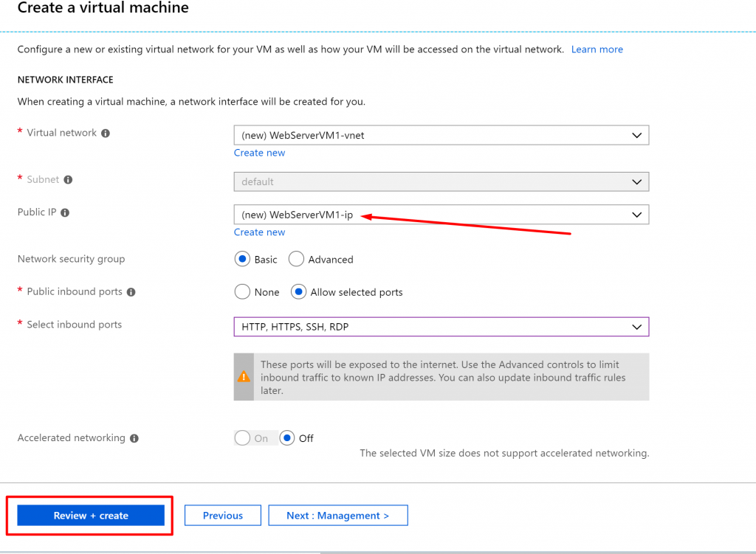View the Accelerated networking info icon
The width and height of the screenshot is (756, 554).
tap(134, 438)
